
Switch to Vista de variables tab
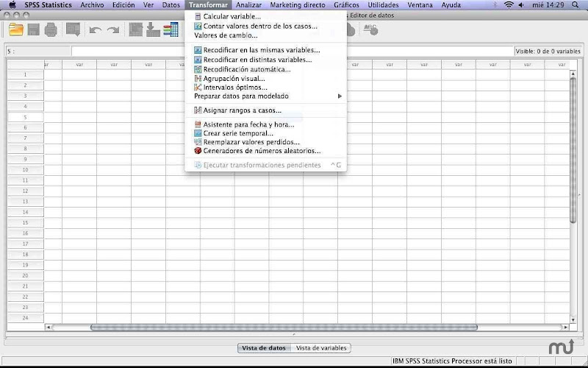321,348
